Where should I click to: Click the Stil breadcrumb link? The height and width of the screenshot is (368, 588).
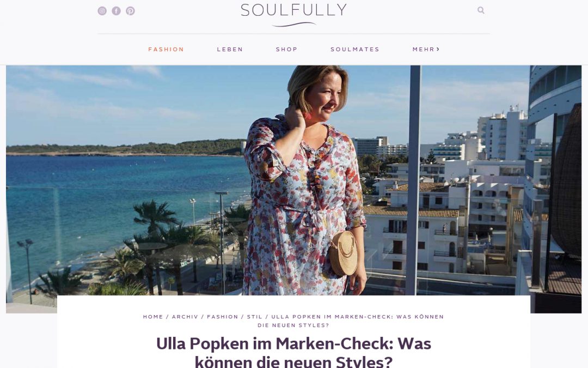tap(255, 317)
